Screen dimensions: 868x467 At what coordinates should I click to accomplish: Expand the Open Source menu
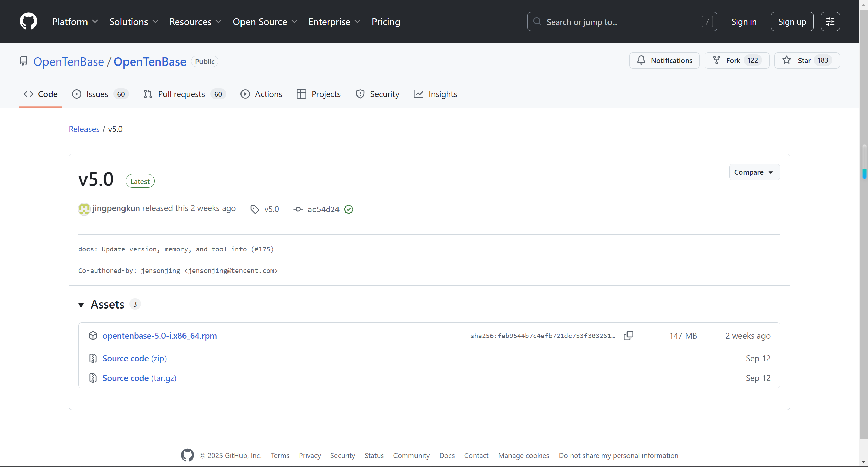tap(265, 22)
